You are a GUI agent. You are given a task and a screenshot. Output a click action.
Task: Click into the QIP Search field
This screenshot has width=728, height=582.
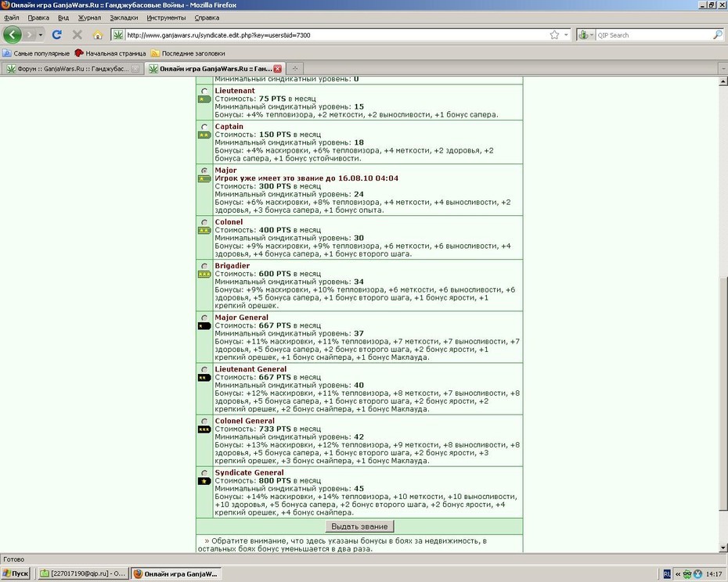[x=654, y=34]
